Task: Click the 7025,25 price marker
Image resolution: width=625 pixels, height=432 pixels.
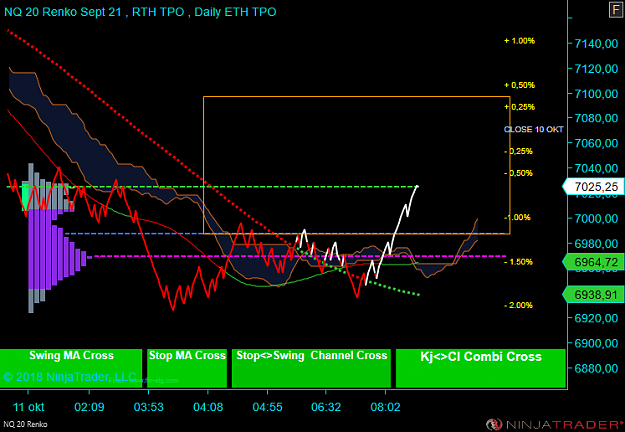Action: click(593, 187)
